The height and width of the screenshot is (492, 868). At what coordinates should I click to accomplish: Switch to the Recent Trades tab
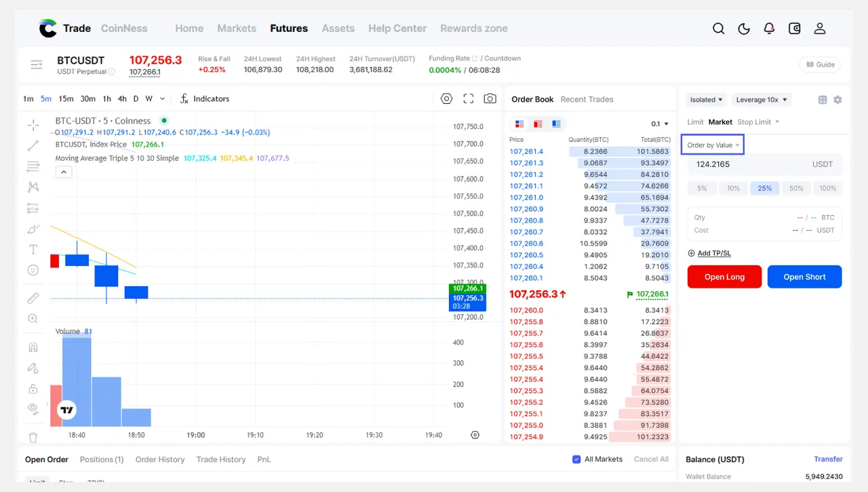point(587,99)
